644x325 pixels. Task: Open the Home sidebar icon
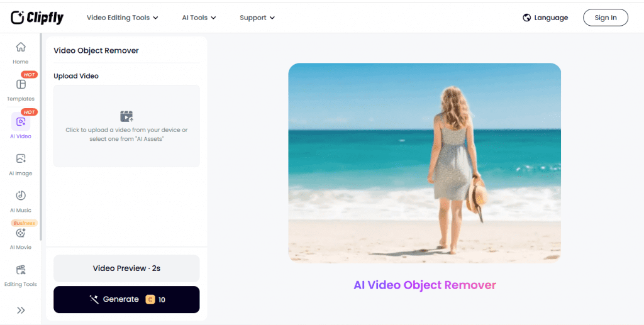coord(21,47)
